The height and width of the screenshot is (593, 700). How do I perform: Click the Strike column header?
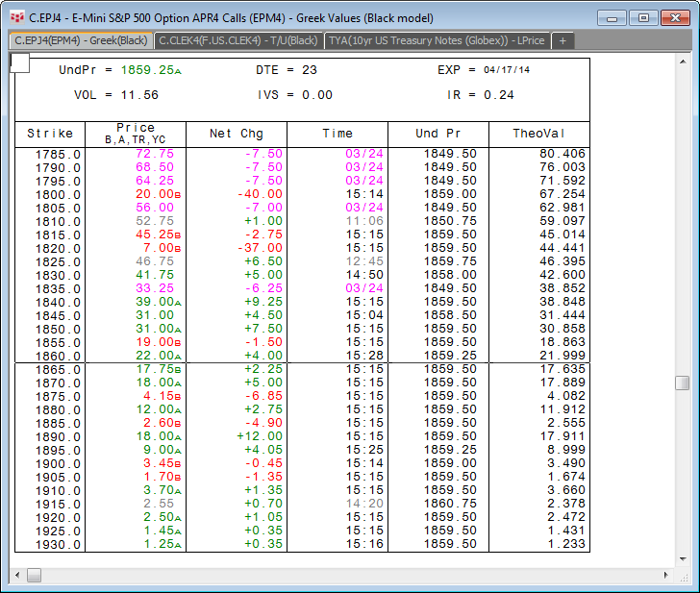50,134
